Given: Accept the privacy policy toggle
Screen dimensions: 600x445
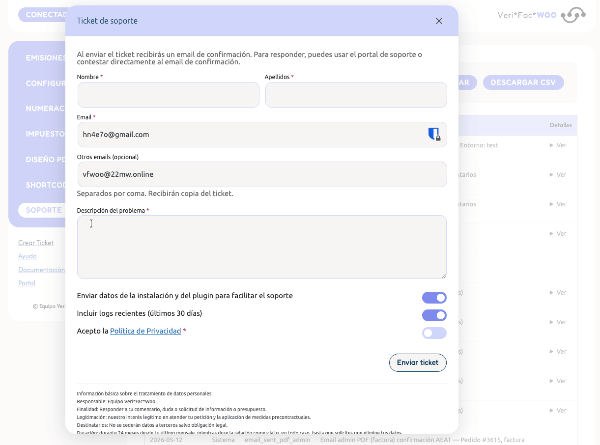Looking at the screenshot, I should click(x=434, y=333).
